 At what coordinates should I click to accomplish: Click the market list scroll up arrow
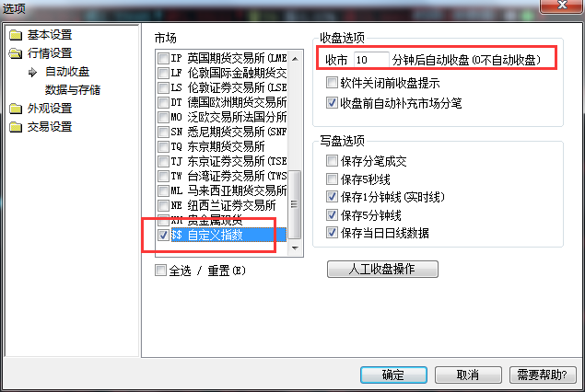pos(295,59)
